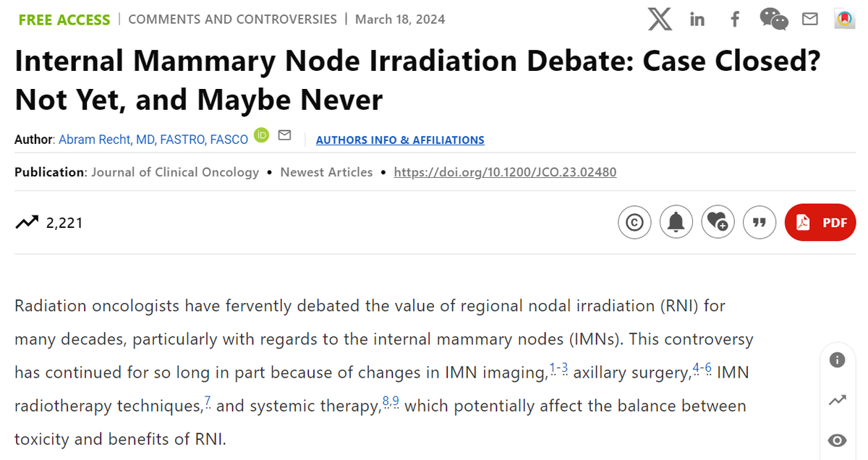Open the DOI link 10.1200/JCO.23.02480

tap(505, 172)
